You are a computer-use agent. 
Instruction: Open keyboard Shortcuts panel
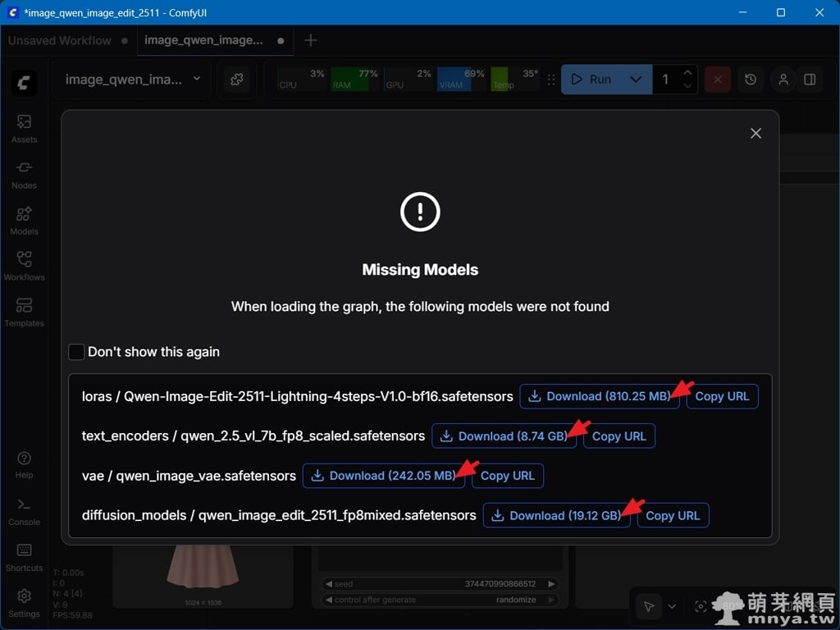(24, 556)
